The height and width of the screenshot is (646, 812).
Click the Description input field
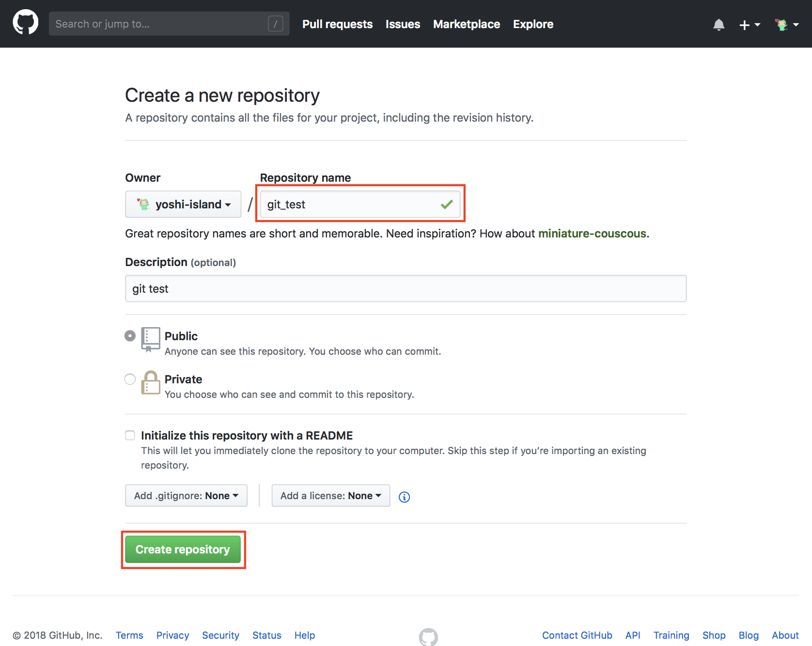pos(406,288)
